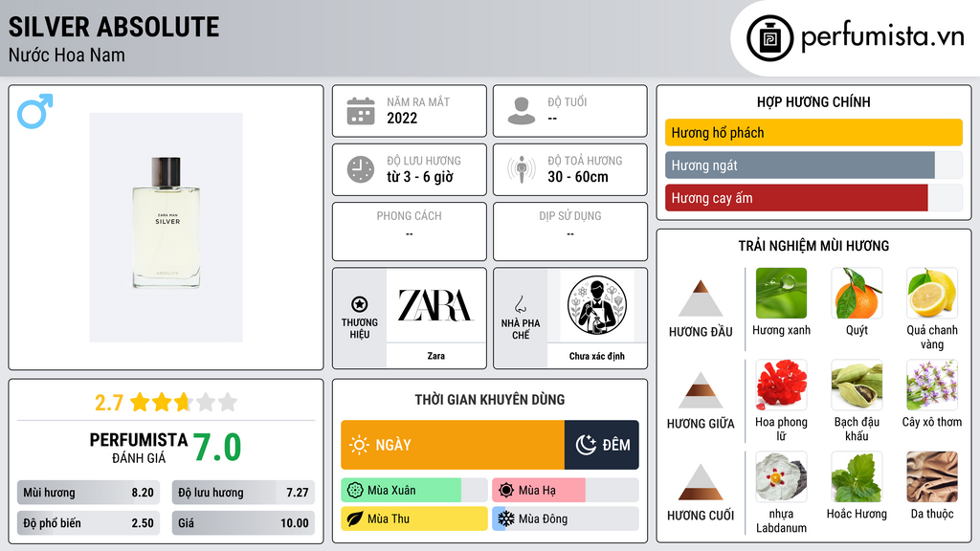This screenshot has width=980, height=551.
Task: Click the snowflake icon for Mùa Đông
Action: pyautogui.click(x=505, y=518)
